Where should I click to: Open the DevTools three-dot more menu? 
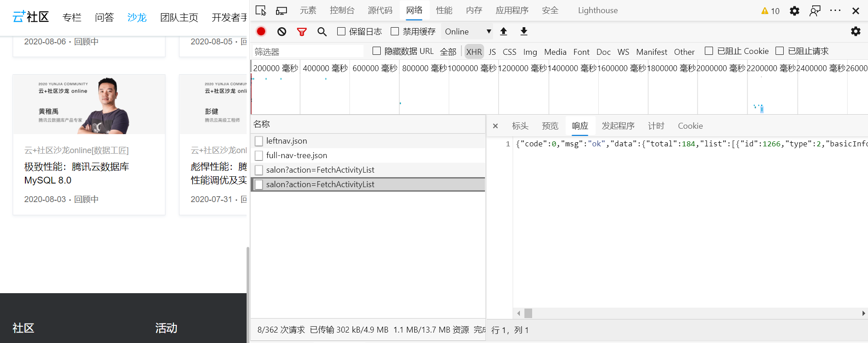coord(835,10)
